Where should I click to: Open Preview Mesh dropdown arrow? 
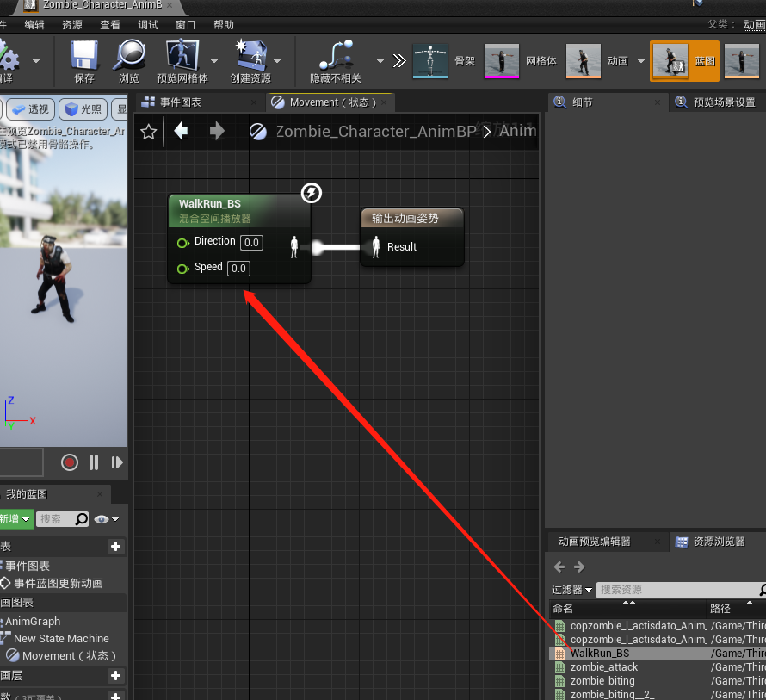click(x=214, y=61)
